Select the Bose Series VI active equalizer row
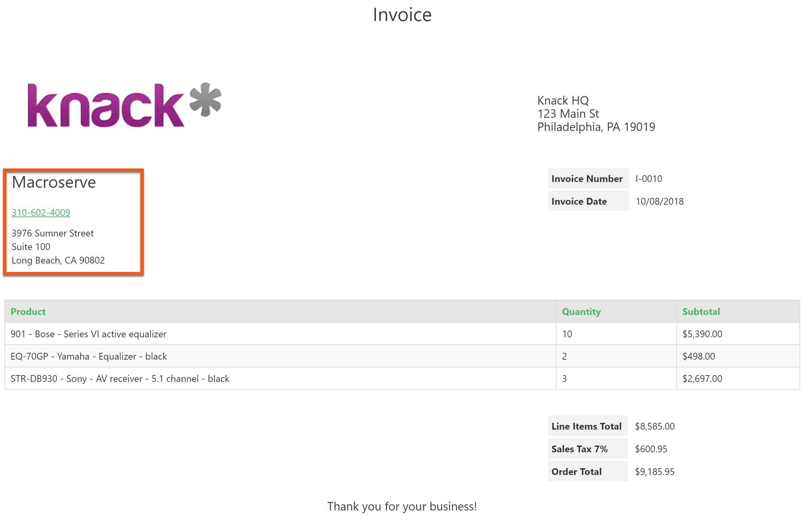Screen dimensions: 812x524 402,334
